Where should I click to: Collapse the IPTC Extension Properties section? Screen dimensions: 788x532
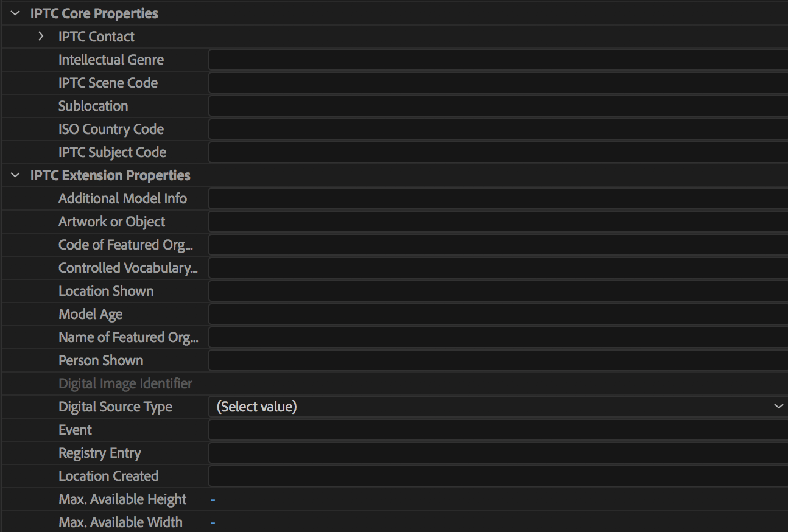[x=15, y=175]
